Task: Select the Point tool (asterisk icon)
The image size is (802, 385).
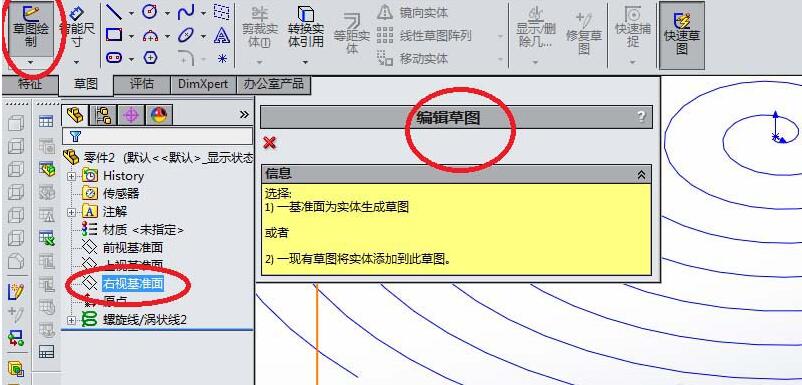Action: coord(222,58)
